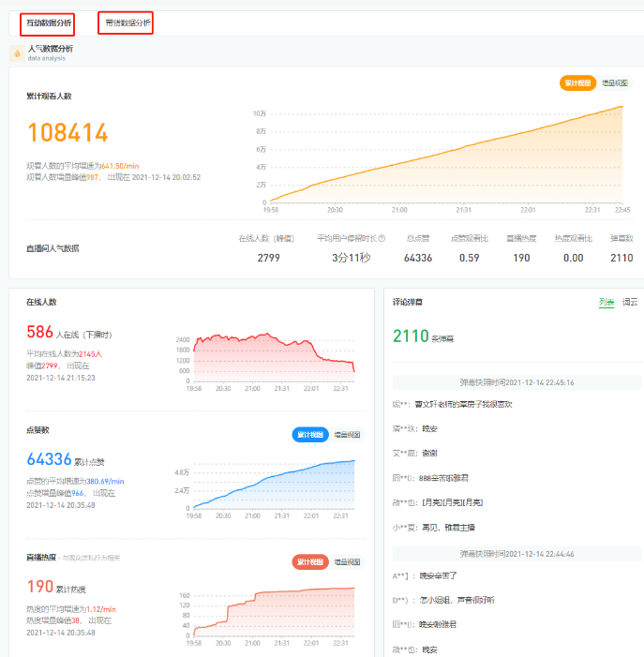This screenshot has height=657, width=644.
Task: Switch the 直播热度 chart to 增量视图
Action: tap(348, 562)
